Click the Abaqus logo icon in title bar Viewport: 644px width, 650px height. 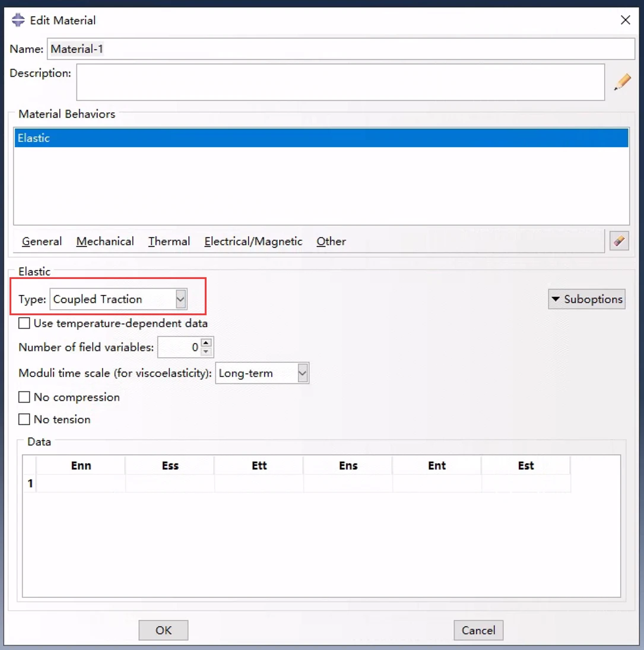click(18, 20)
